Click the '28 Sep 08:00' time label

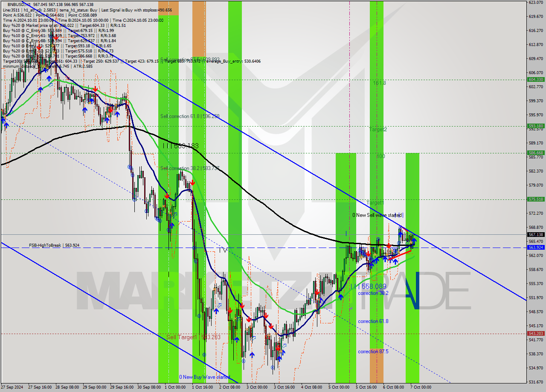coord(67,387)
